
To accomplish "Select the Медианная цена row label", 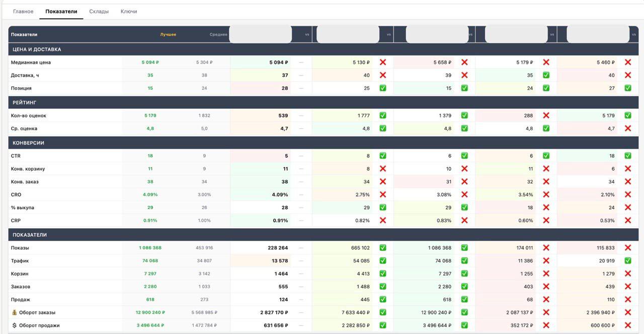I will pos(31,62).
